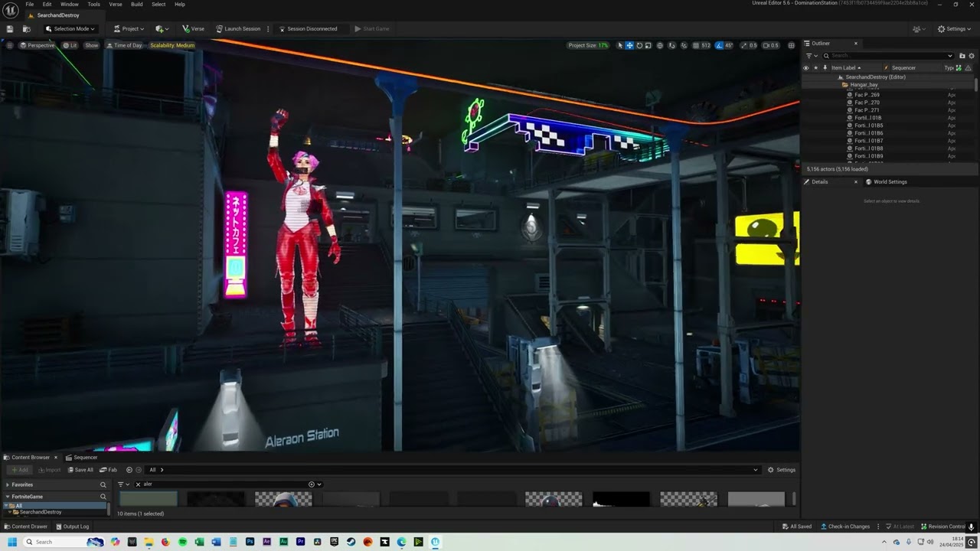This screenshot has height=551, width=980.
Task: Save the current level with the floppy disk icon
Action: [10, 29]
